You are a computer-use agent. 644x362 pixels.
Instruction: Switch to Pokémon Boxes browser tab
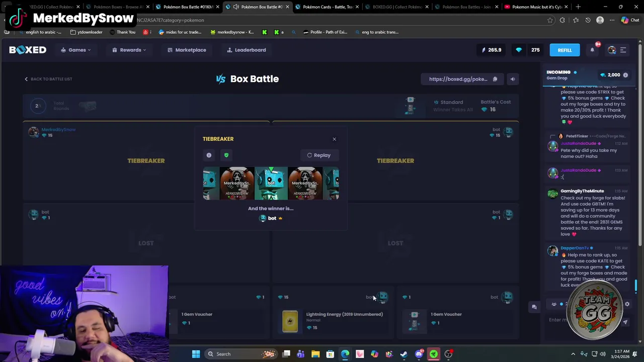tap(118, 7)
